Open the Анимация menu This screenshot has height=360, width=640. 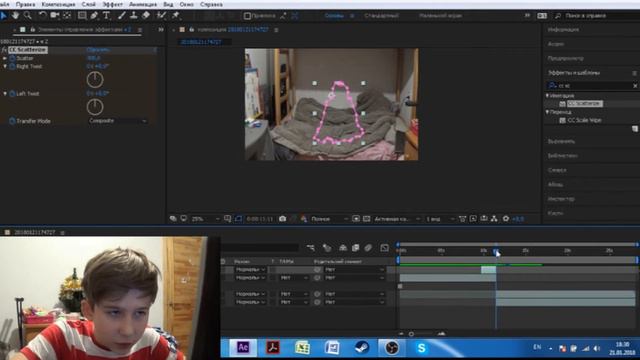(143, 4)
